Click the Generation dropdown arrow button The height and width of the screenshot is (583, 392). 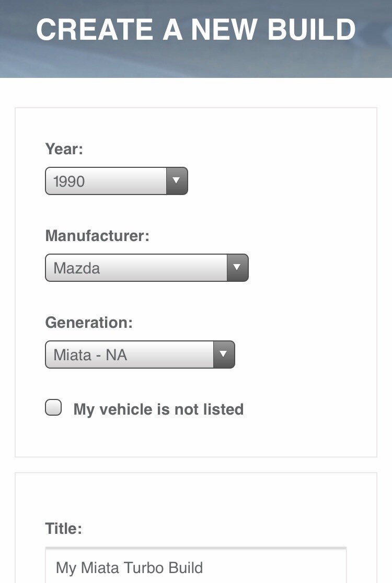pyautogui.click(x=224, y=355)
